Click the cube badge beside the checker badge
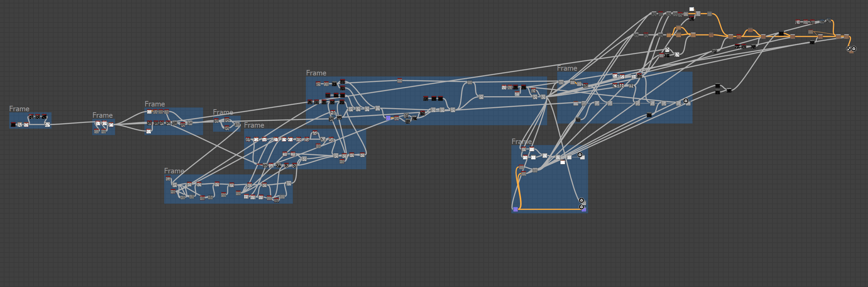 pyautogui.click(x=854, y=49)
